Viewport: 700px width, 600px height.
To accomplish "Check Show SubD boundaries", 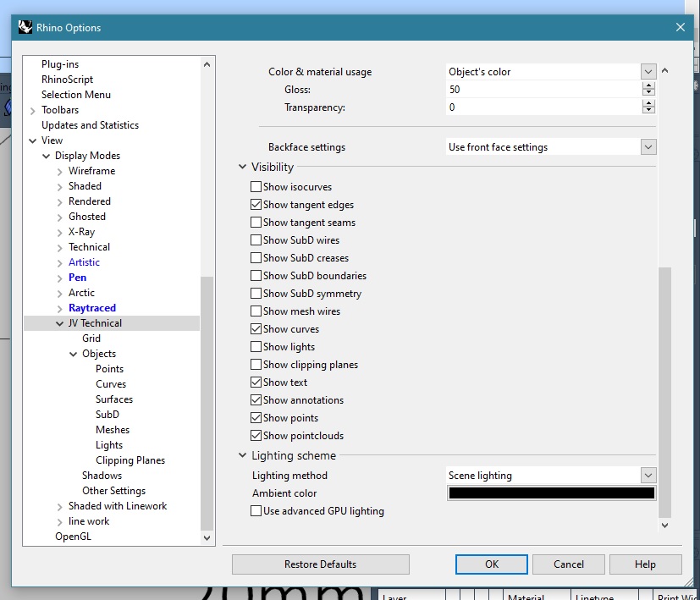I will [256, 275].
